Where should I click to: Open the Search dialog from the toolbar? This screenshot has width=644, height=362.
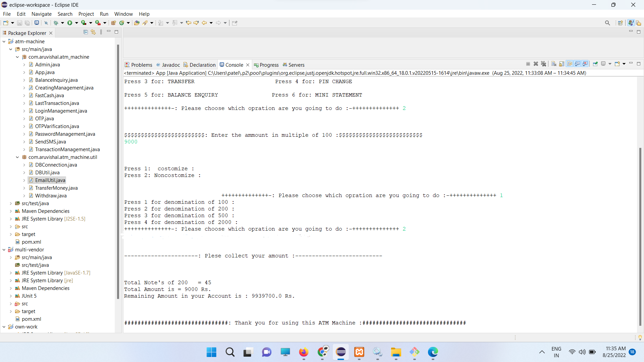pyautogui.click(x=607, y=23)
